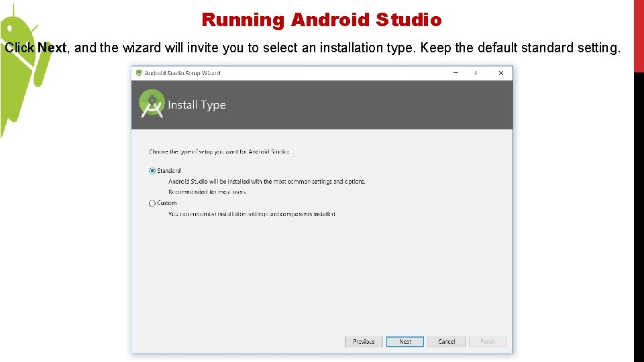This screenshot has height=362, width=644.
Task: Click the Android Studio logo in header
Action: tap(152, 104)
